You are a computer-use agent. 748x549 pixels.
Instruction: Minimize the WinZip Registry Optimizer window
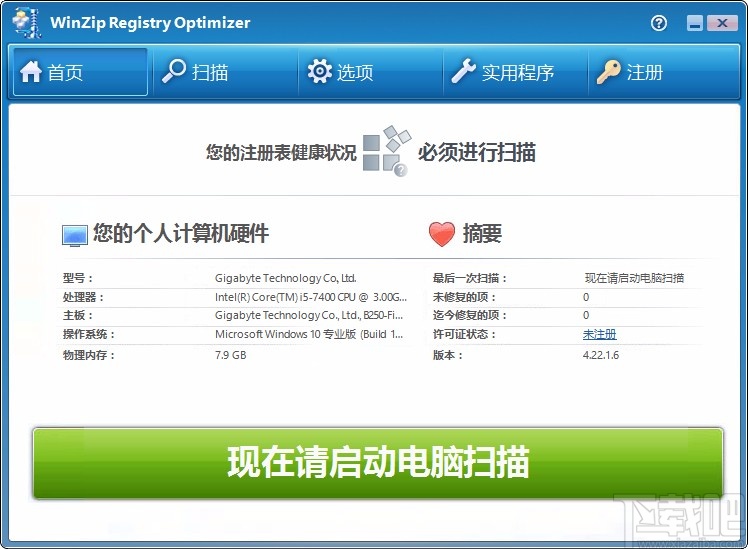695,23
